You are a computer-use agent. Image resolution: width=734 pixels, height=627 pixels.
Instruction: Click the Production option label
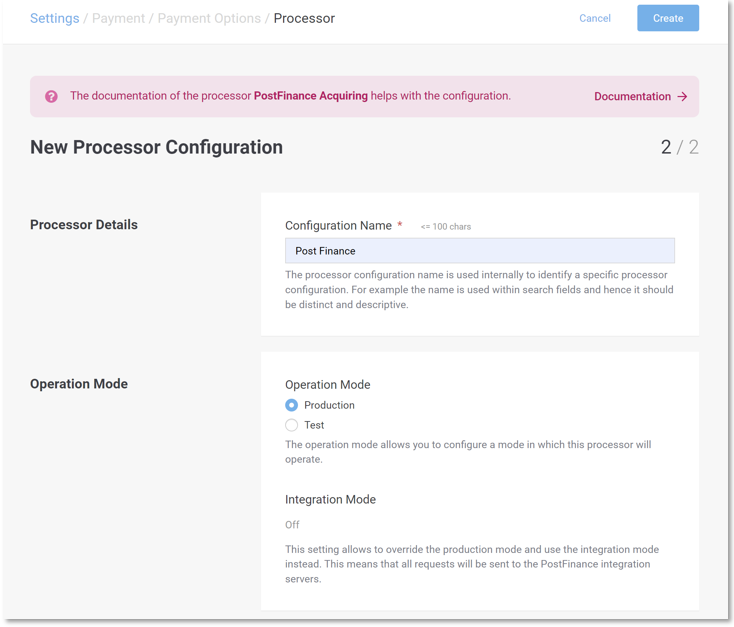pos(329,405)
